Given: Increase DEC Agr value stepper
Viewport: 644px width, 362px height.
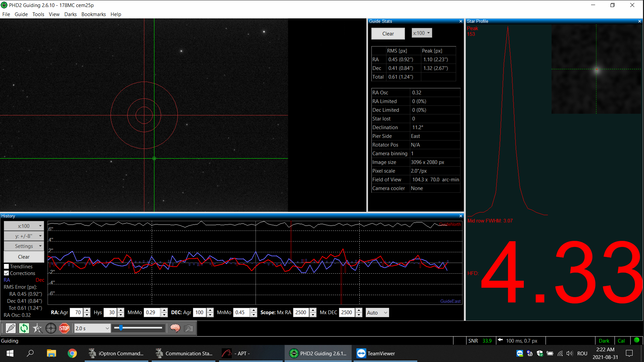Looking at the screenshot, I should coord(210,310).
